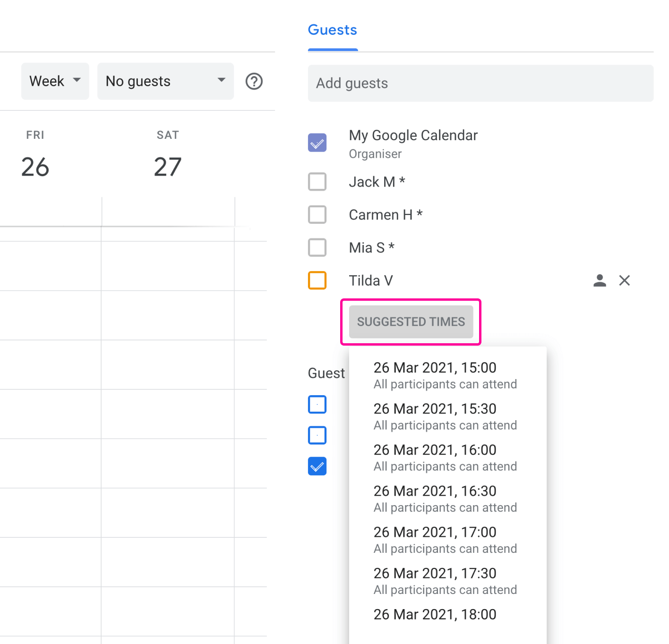Click the Suggested Times button
This screenshot has width=669, height=644.
[x=411, y=322]
